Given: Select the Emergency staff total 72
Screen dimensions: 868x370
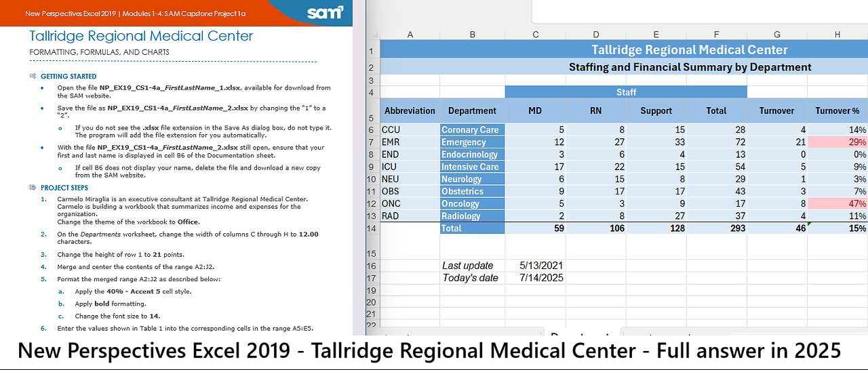Looking at the screenshot, I should (x=716, y=142).
